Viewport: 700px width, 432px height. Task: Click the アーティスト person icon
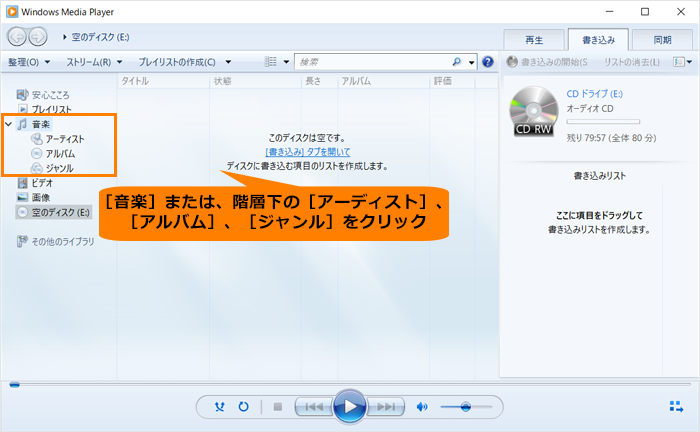37,139
